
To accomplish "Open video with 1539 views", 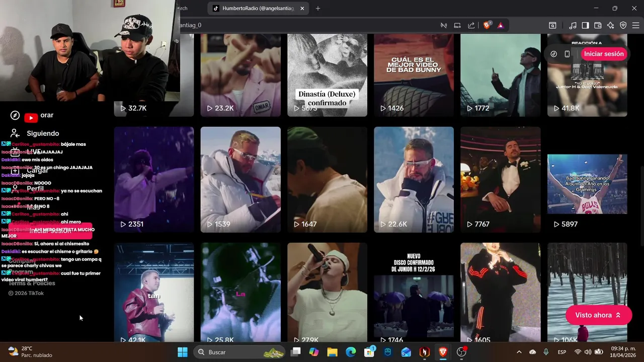I will (x=240, y=179).
